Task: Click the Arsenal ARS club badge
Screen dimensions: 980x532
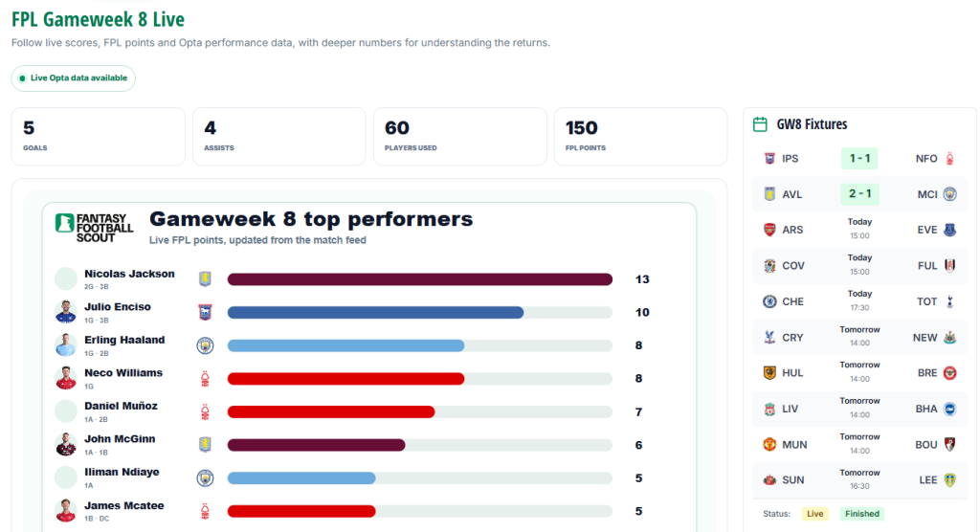Action: click(770, 230)
